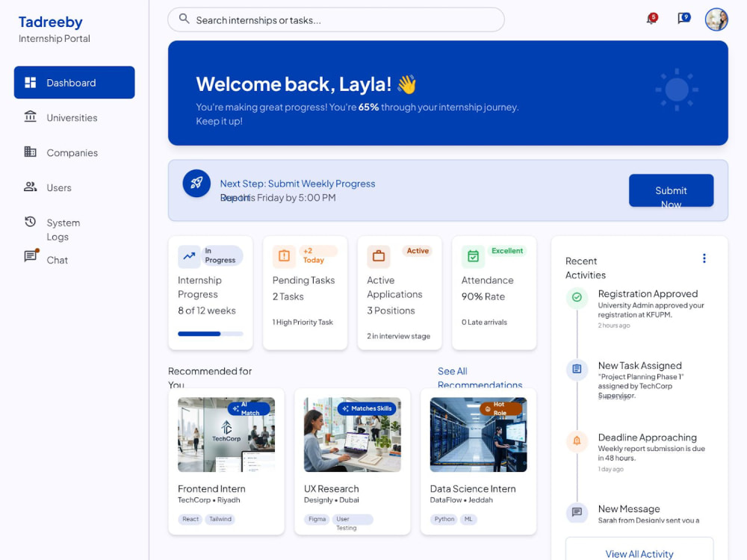Click the Active Applications briefcase icon
Image resolution: width=747 pixels, height=560 pixels.
378,256
